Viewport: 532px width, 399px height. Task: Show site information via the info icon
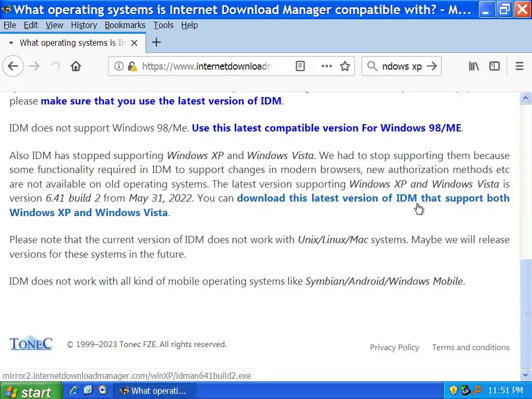pos(118,66)
